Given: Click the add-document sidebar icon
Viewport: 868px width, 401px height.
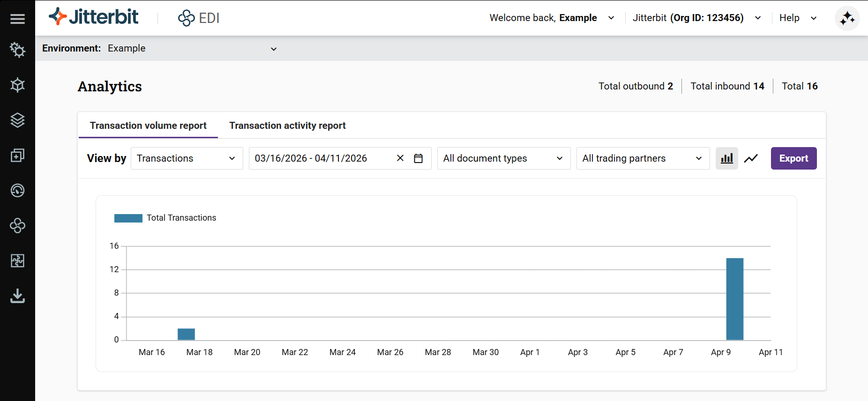Looking at the screenshot, I should click(x=17, y=156).
